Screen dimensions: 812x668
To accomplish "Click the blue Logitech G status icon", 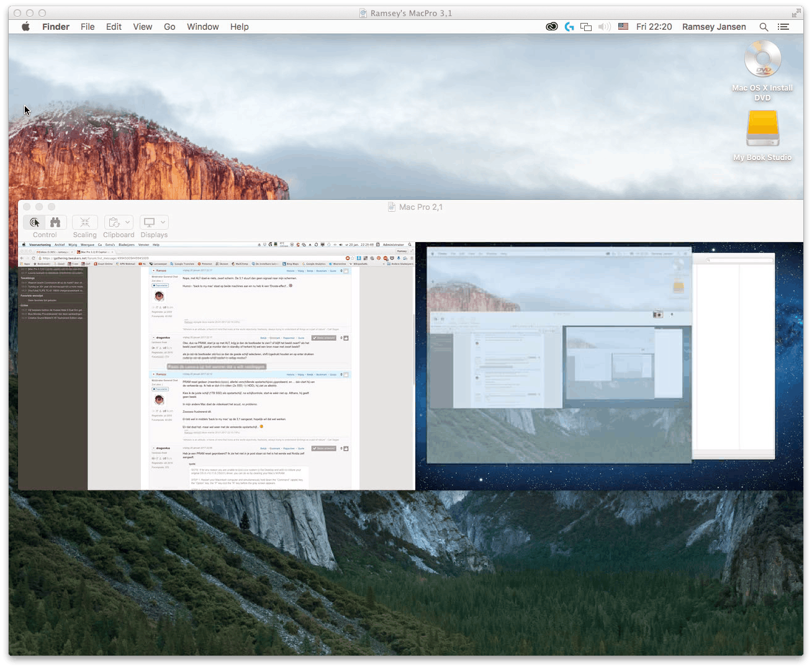I will coord(569,27).
